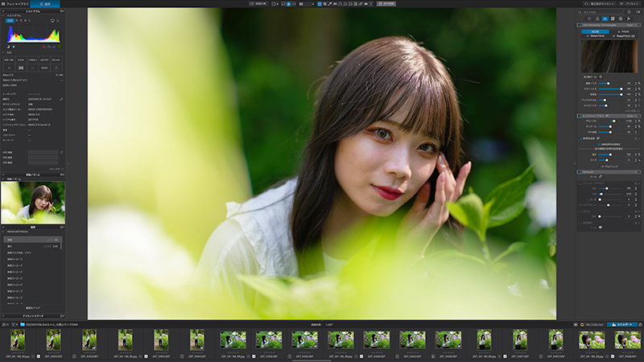Adjust the luminance noise slider
Image resolution: width=644 pixels, height=362 pixels.
[609, 84]
